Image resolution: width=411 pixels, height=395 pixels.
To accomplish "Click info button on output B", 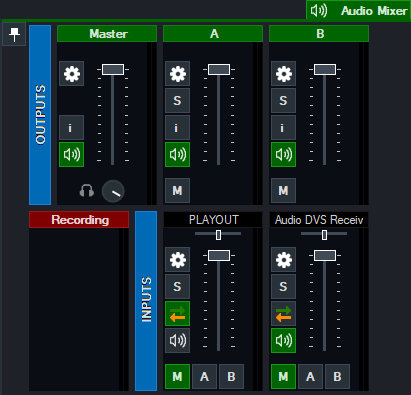I will tap(283, 128).
